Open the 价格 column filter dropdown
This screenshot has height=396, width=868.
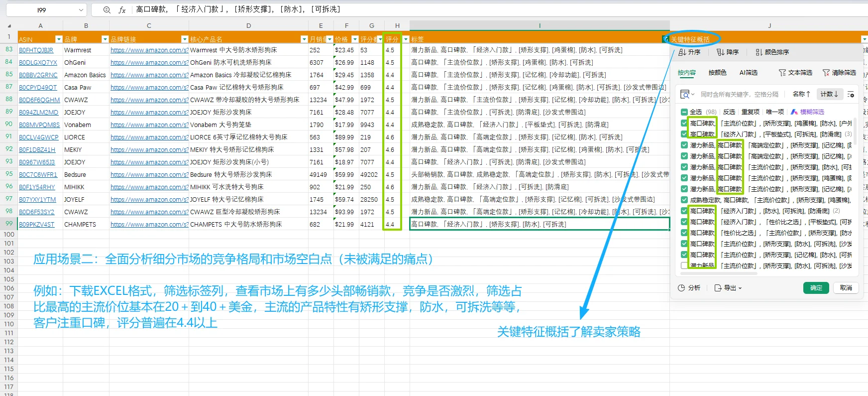pos(355,39)
